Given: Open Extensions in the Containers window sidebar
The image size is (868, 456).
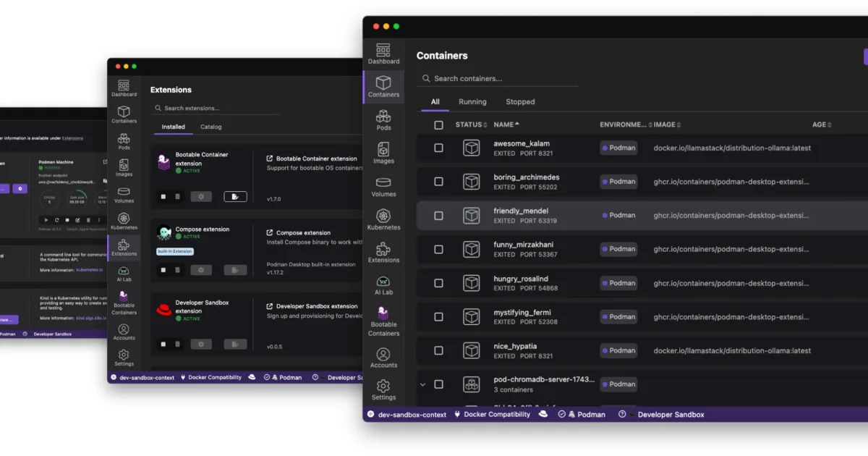Looking at the screenshot, I should coord(383,253).
